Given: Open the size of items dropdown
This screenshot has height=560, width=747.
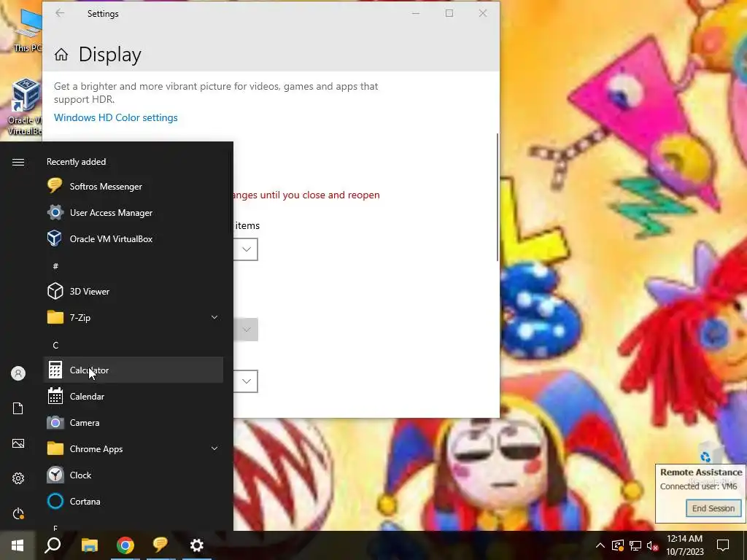Looking at the screenshot, I should click(x=246, y=249).
